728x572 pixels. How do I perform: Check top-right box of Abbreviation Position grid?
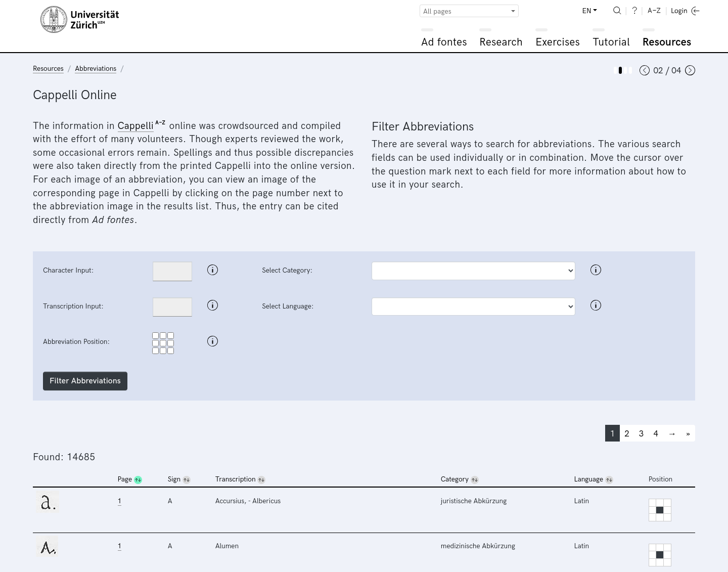pos(171,336)
